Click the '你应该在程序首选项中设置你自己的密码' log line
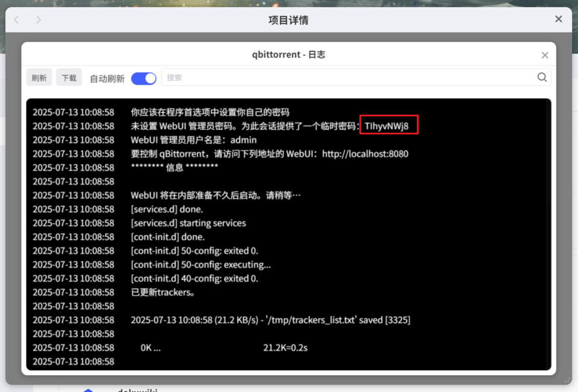Viewport: 578px width, 392px height. [210, 112]
